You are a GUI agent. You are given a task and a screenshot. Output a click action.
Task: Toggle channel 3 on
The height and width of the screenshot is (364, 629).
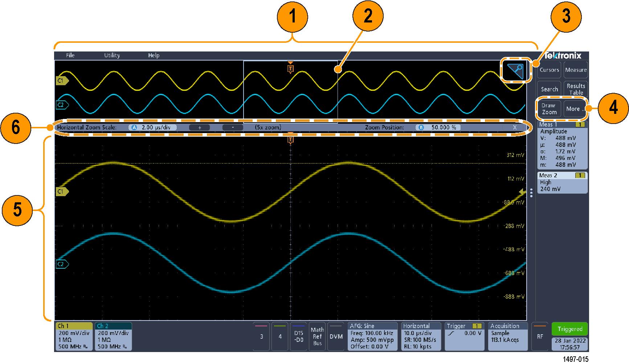(x=261, y=336)
